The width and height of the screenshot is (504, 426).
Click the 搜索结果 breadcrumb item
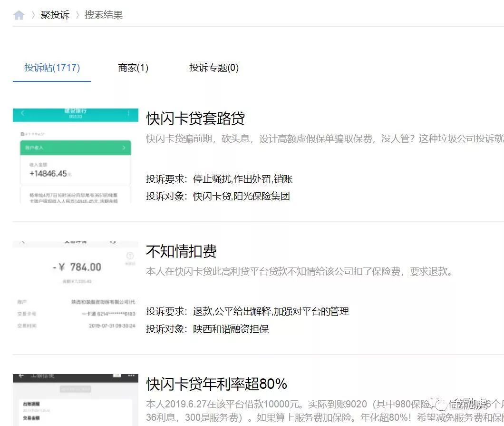[x=104, y=15]
